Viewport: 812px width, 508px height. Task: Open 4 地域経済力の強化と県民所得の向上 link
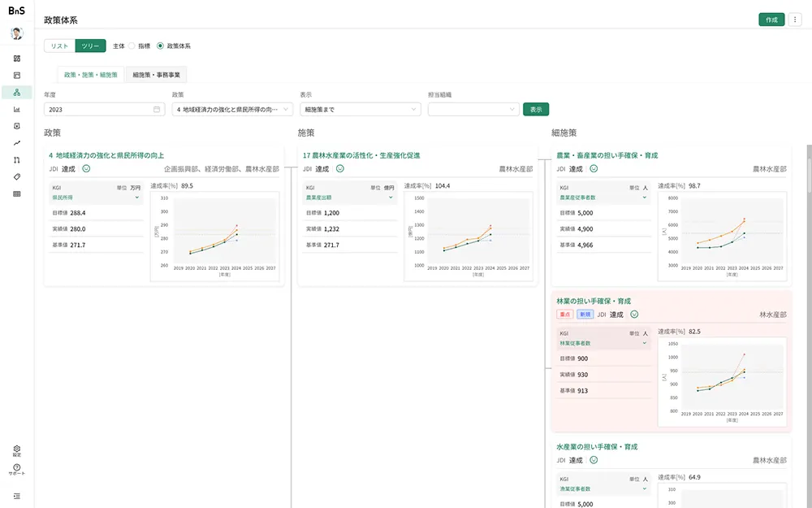pyautogui.click(x=106, y=155)
